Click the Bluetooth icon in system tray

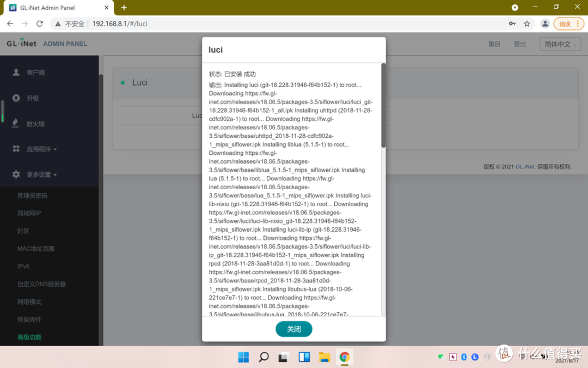tap(463, 357)
